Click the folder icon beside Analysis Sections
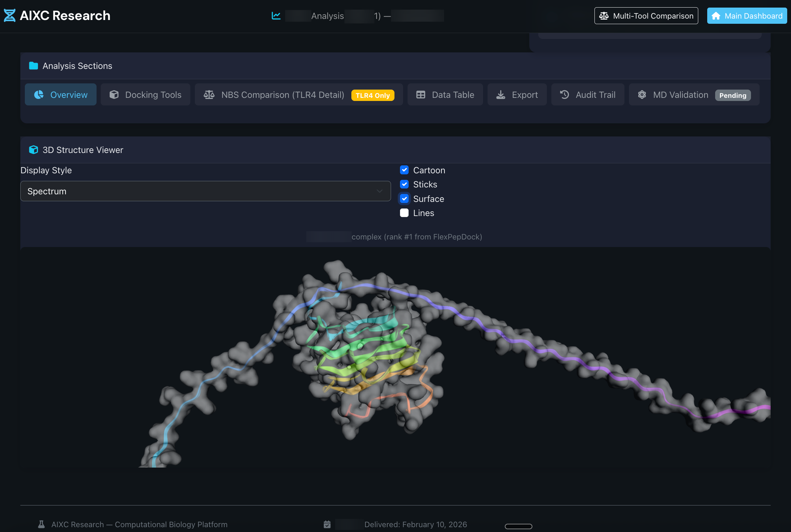The width and height of the screenshot is (791, 532). tap(33, 65)
